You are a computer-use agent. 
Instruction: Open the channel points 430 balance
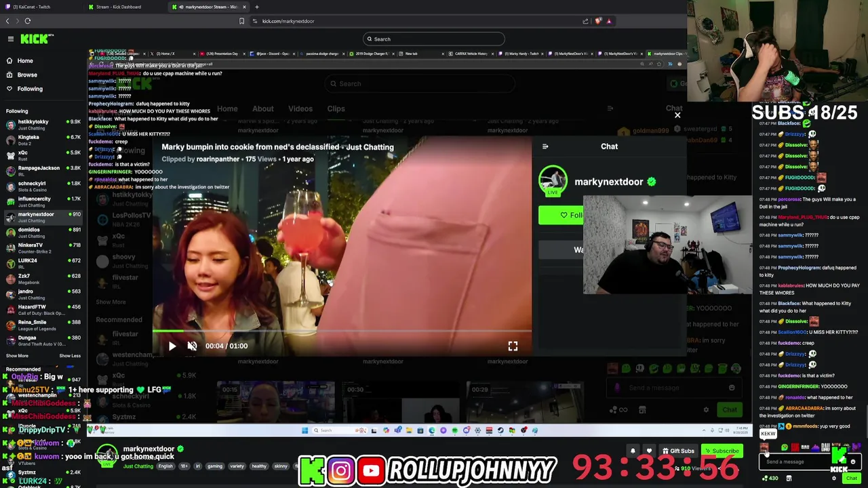click(x=770, y=479)
